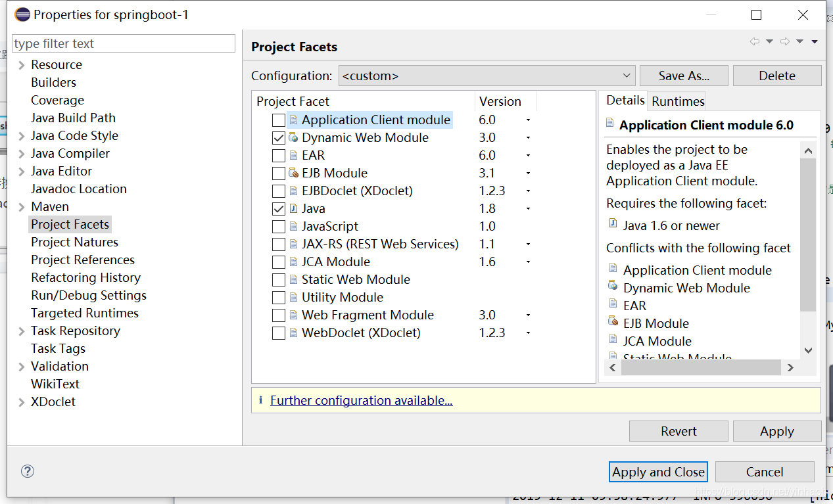Click the Delete configuration button
The image size is (833, 504).
(777, 76)
